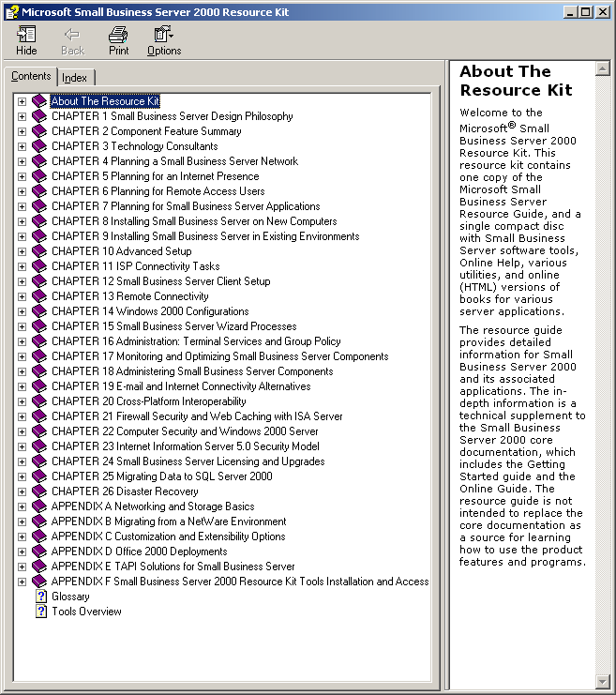The image size is (616, 695).
Task: Click book icon beside CHAPTER 9
Action: [x=39, y=236]
